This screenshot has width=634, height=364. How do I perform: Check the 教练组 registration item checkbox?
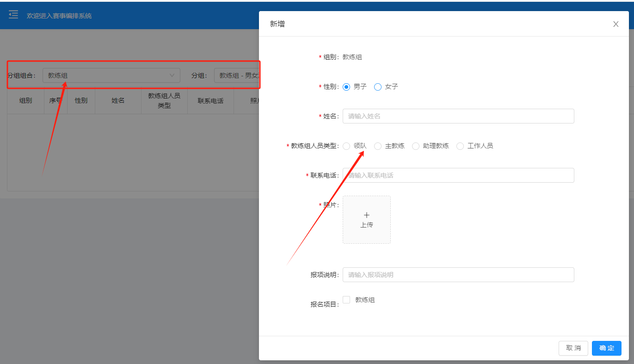pos(346,300)
